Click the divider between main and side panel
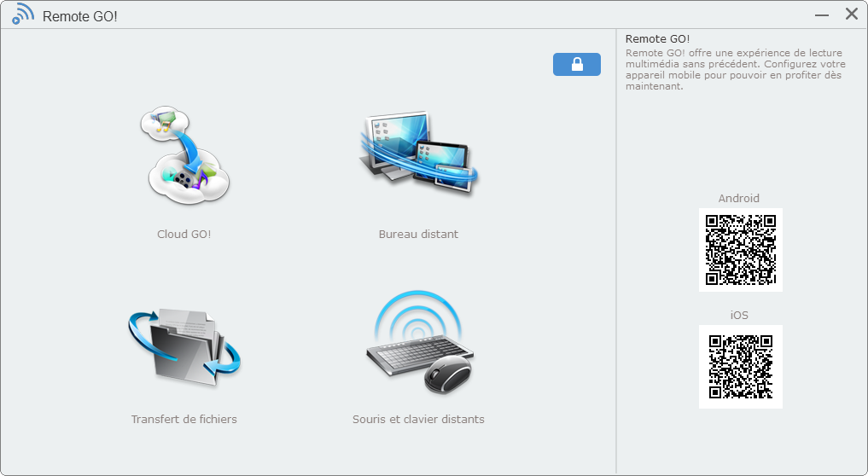Viewport: 868px width, 476px height. click(x=616, y=256)
